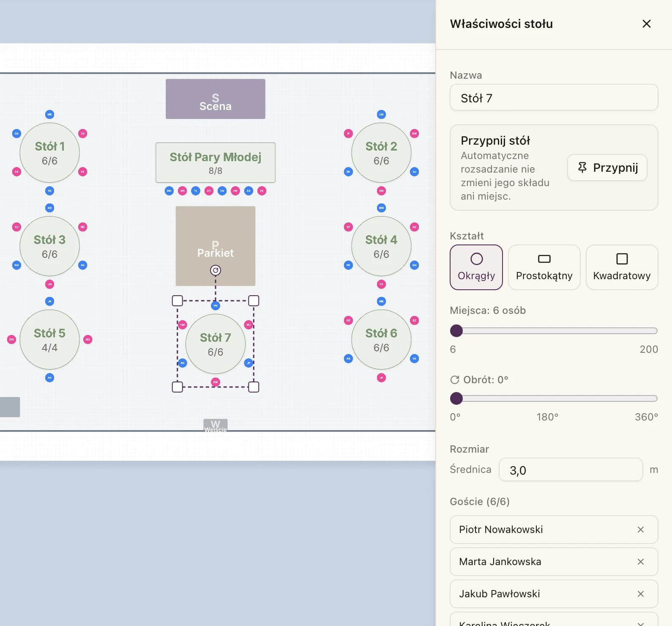The width and height of the screenshot is (672, 626).
Task: Click the Marta Jankowska guest row
Action: click(554, 562)
